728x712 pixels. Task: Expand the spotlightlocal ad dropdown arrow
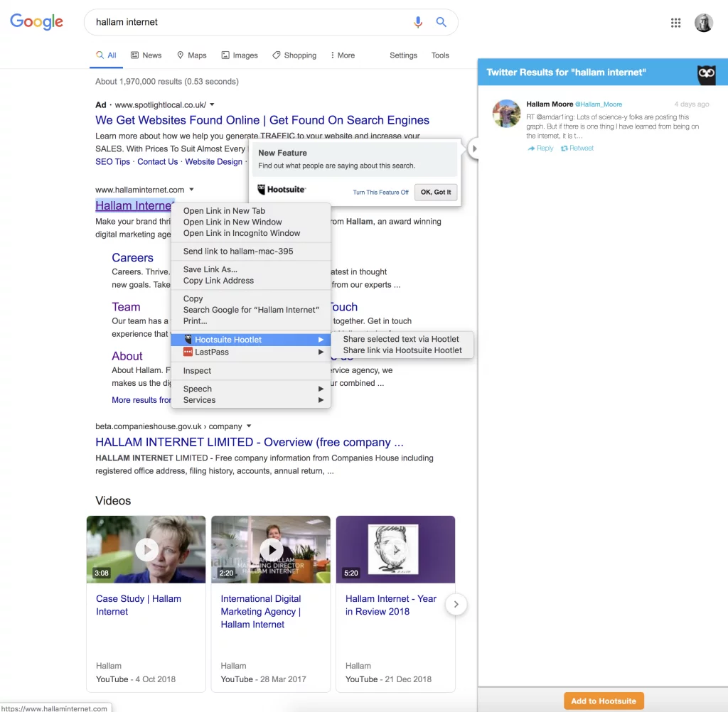pos(212,104)
